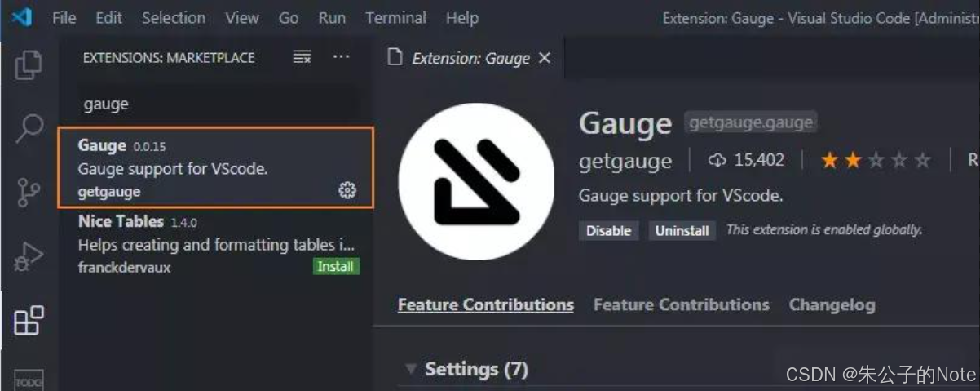The width and height of the screenshot is (980, 391).
Task: Disable the Gauge extension
Action: 609,231
